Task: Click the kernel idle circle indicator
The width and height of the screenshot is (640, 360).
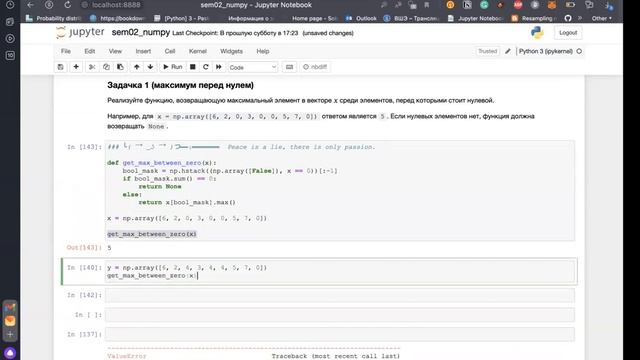Action: pyautogui.click(x=579, y=51)
